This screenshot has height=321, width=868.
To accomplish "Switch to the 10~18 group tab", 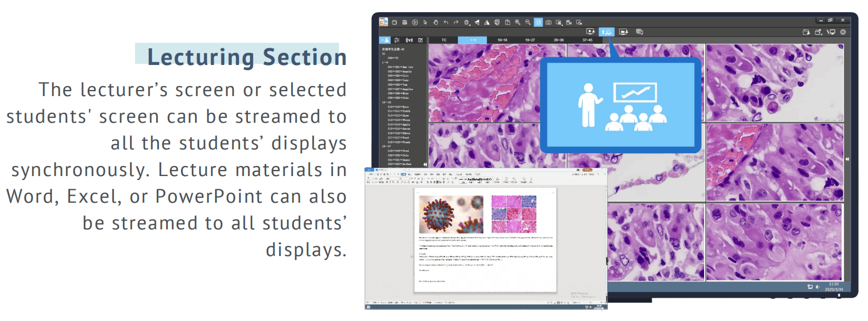I will tap(502, 40).
